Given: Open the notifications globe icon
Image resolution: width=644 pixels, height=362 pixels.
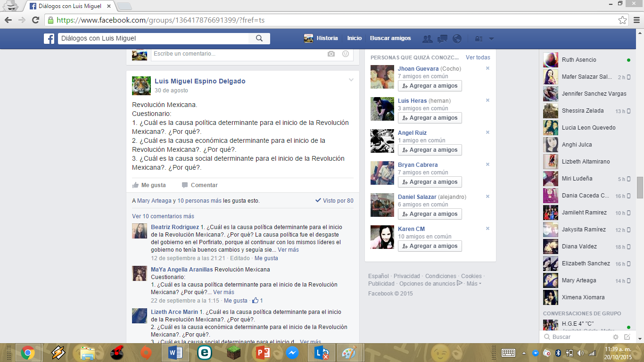Looking at the screenshot, I should (456, 39).
